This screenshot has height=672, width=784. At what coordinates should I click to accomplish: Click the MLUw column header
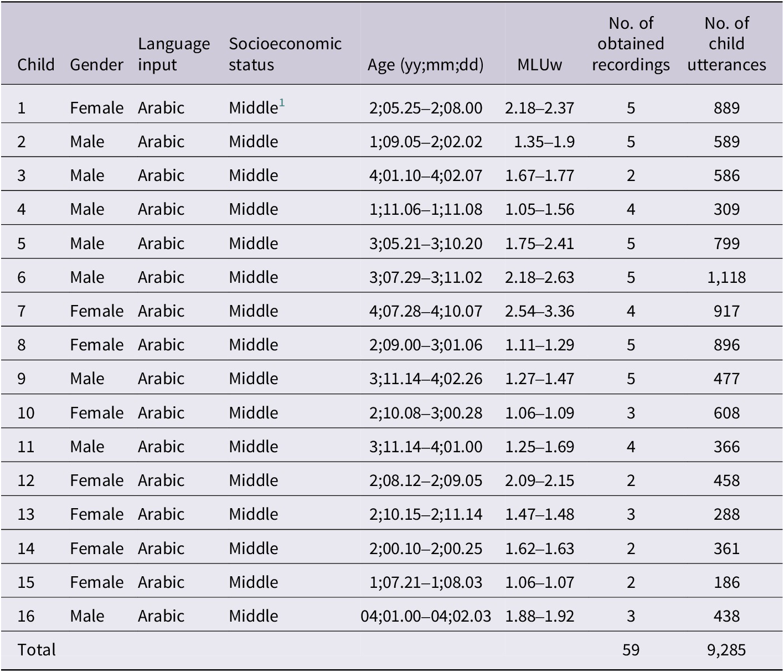click(x=539, y=65)
